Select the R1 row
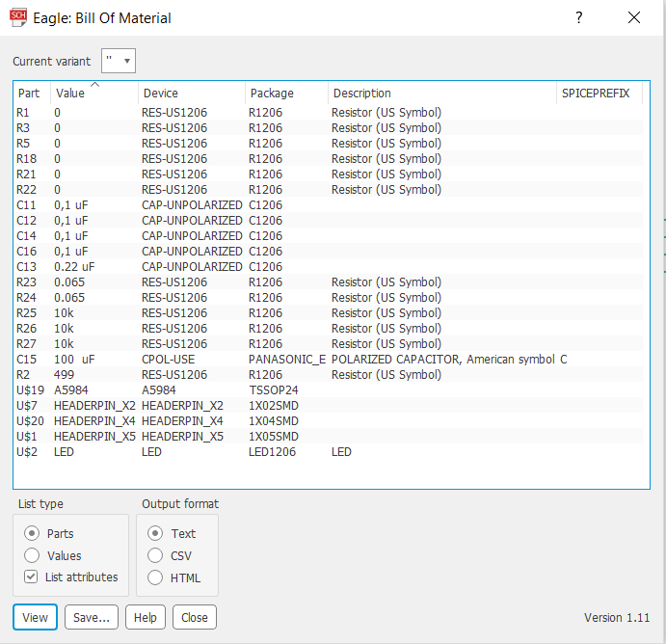Image resolution: width=666 pixels, height=644 pixels. (329, 113)
